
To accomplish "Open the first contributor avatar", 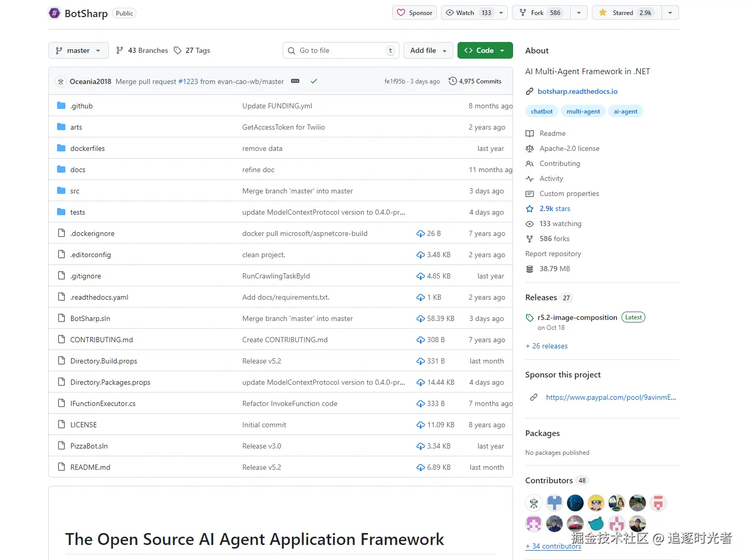I will [534, 503].
